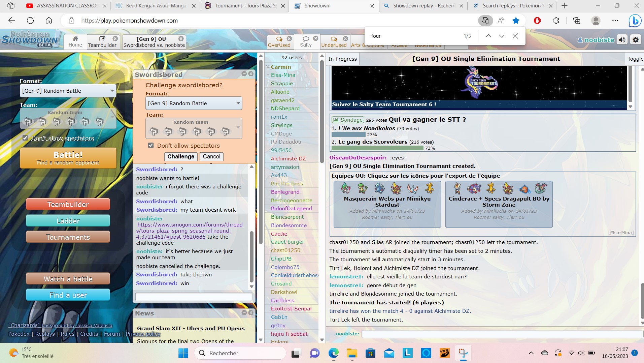Close the OverUsed chat room tab
Screen dimensions: 644x363
pyautogui.click(x=289, y=38)
